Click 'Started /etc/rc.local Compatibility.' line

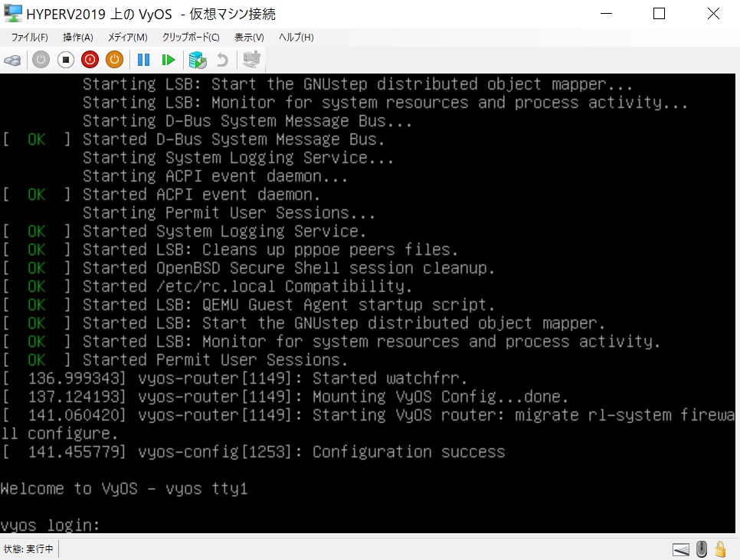click(247, 287)
